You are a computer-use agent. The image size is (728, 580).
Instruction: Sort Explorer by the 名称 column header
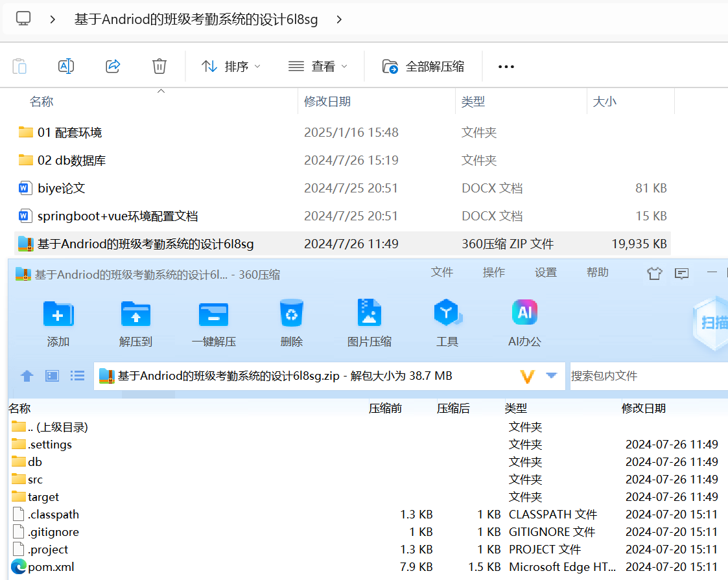pos(41,102)
